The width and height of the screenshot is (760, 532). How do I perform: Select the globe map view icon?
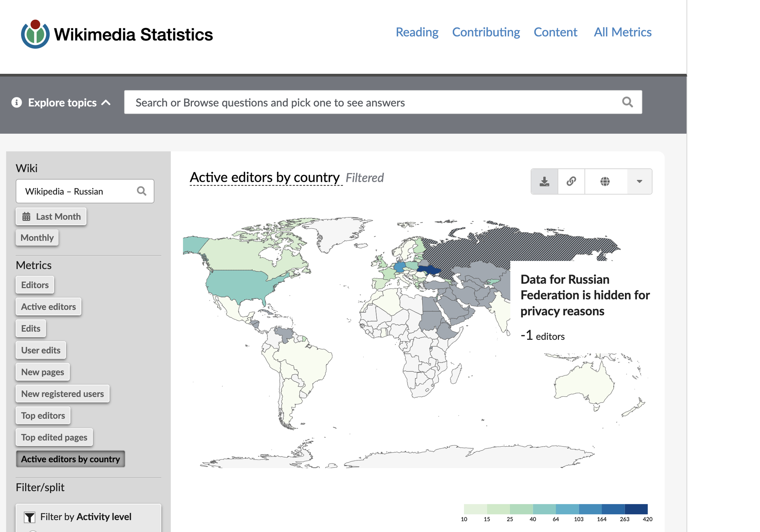(x=605, y=181)
